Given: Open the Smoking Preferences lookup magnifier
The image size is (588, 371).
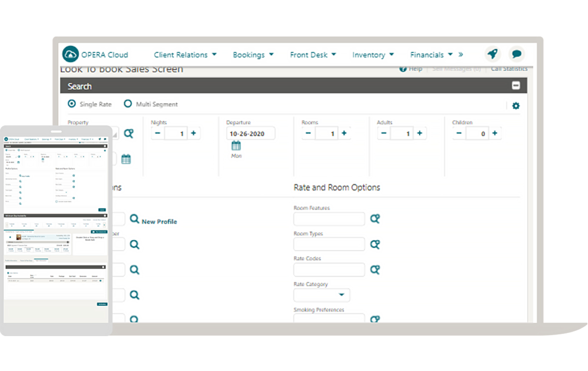Looking at the screenshot, I should [x=375, y=319].
